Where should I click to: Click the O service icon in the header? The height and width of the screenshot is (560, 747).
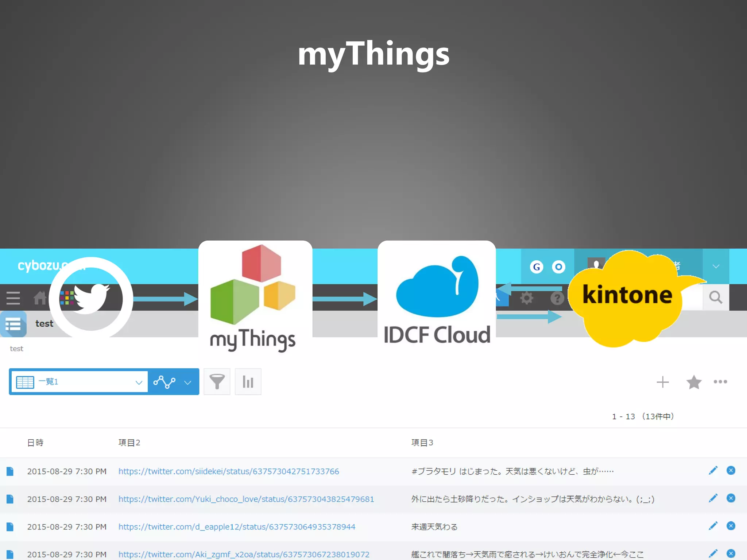click(558, 267)
